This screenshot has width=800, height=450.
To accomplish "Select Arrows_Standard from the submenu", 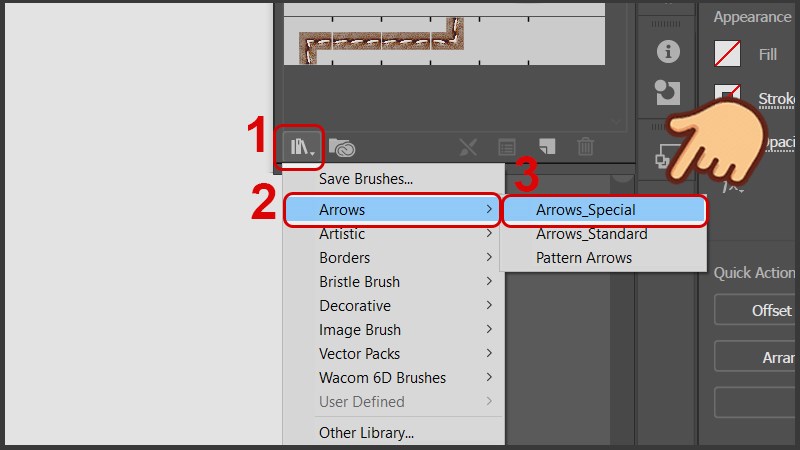I will (x=591, y=234).
